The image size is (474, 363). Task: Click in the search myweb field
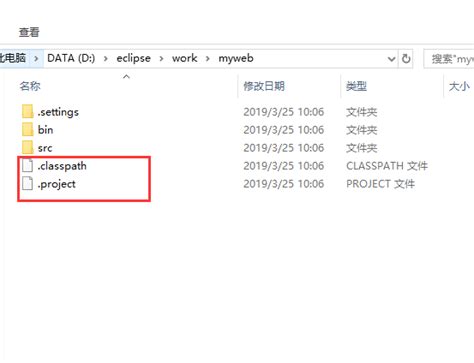tap(449, 59)
